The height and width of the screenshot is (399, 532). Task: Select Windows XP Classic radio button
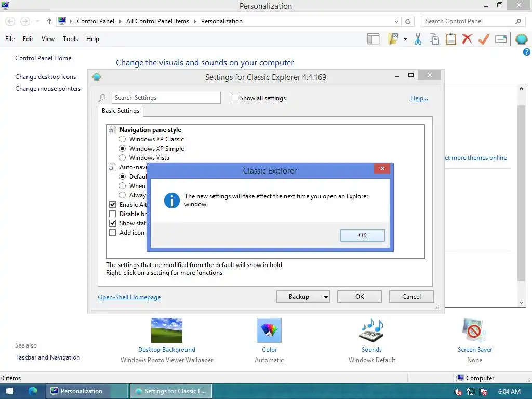122,139
